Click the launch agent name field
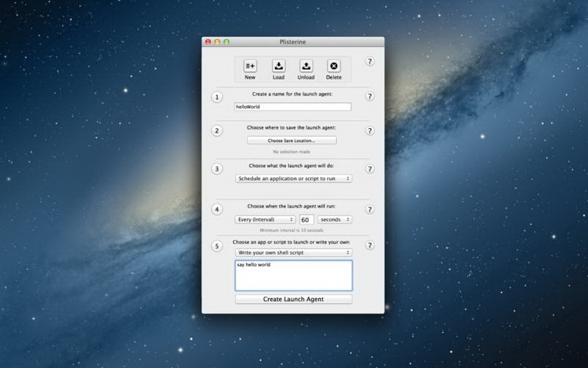 click(x=293, y=107)
